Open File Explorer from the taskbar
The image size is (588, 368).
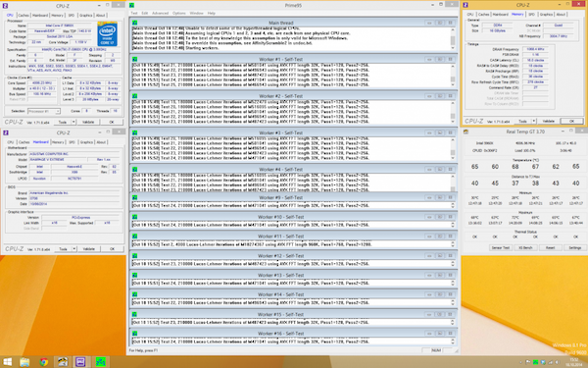pyautogui.click(x=24, y=362)
